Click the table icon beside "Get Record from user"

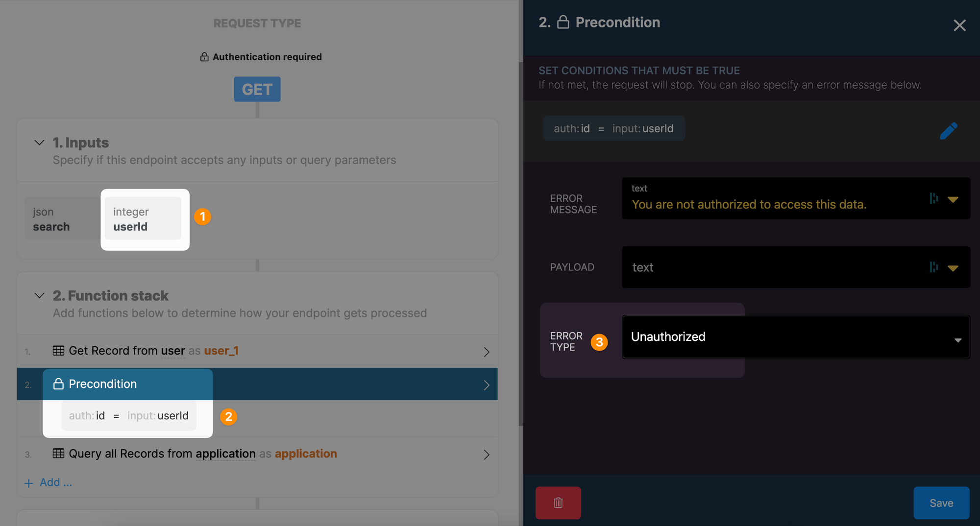59,351
